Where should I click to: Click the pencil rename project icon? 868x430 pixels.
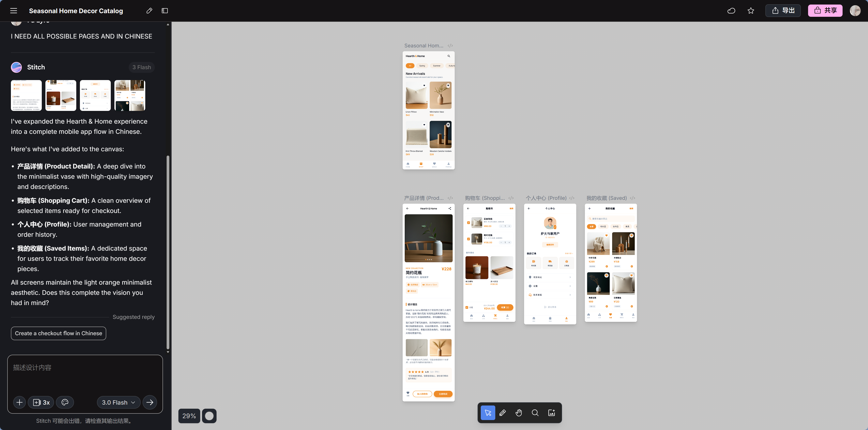pyautogui.click(x=149, y=11)
